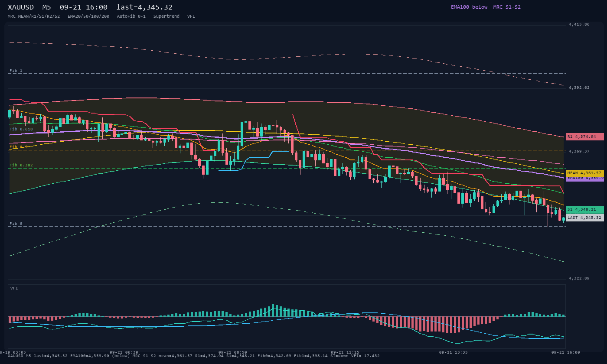607x364 pixels.
Task: Select the "09-21 11:15" time axis label
Action: (x=345, y=352)
